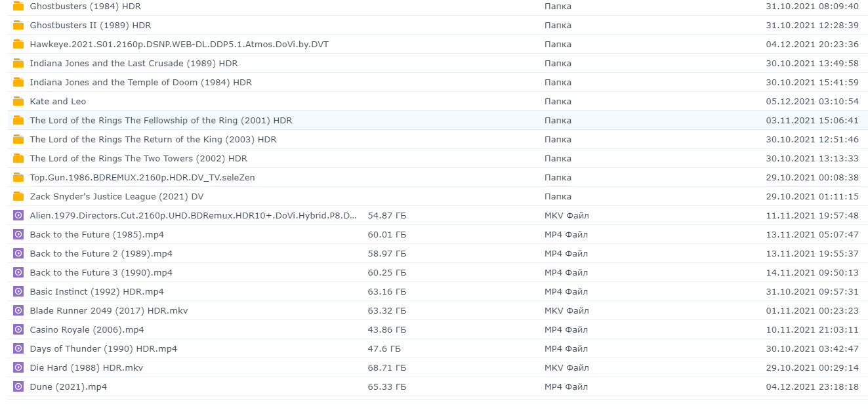
Task: Select Ghostbusters II (1989) HDR folder name
Action: point(91,26)
